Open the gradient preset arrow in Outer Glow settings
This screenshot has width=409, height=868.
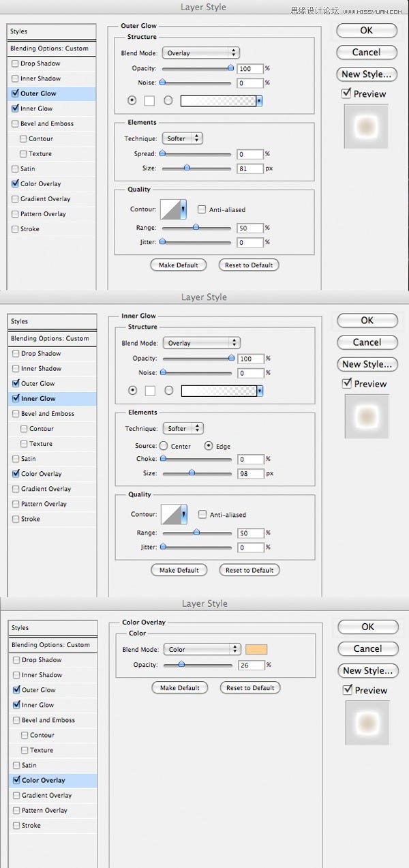click(260, 101)
